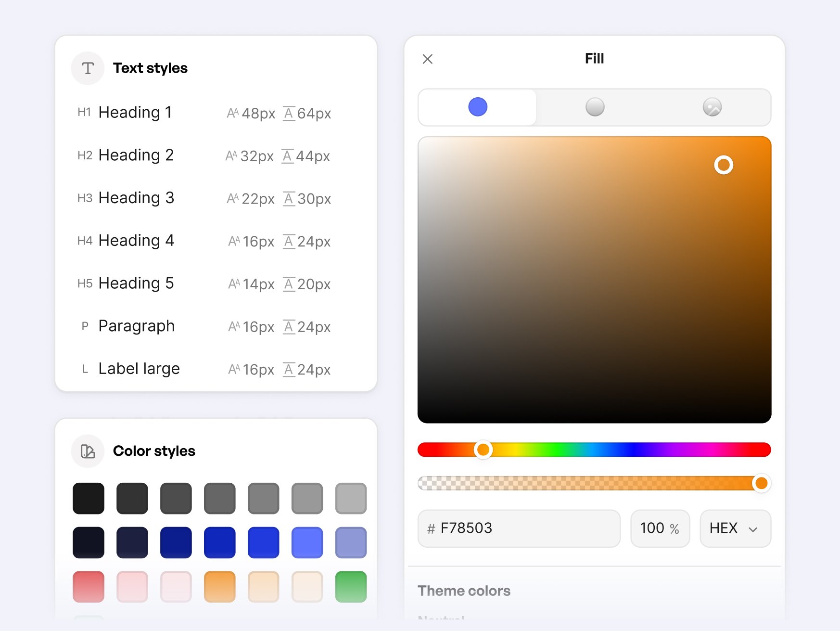Click the font size icon for Paragraph

234,327
